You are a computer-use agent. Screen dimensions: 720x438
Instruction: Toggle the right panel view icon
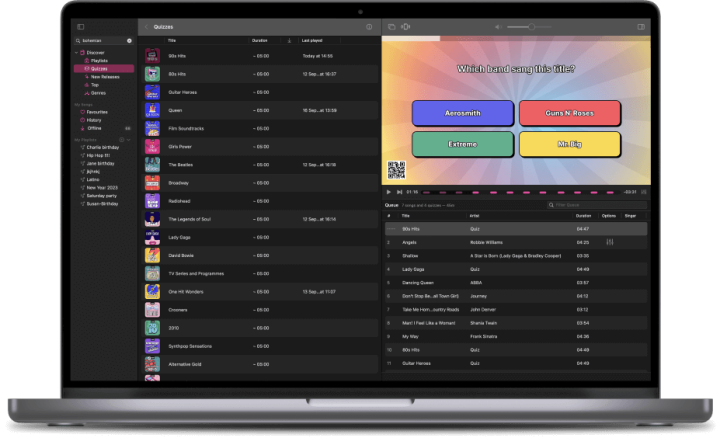pos(640,27)
